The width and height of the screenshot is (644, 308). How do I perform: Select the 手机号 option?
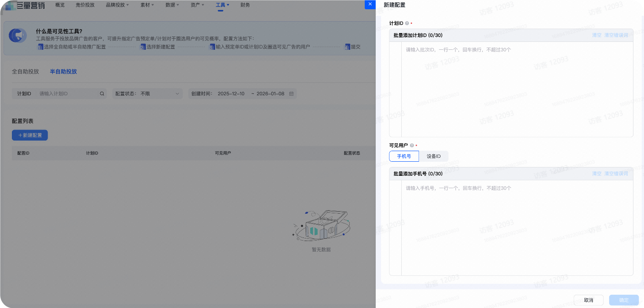click(404, 156)
